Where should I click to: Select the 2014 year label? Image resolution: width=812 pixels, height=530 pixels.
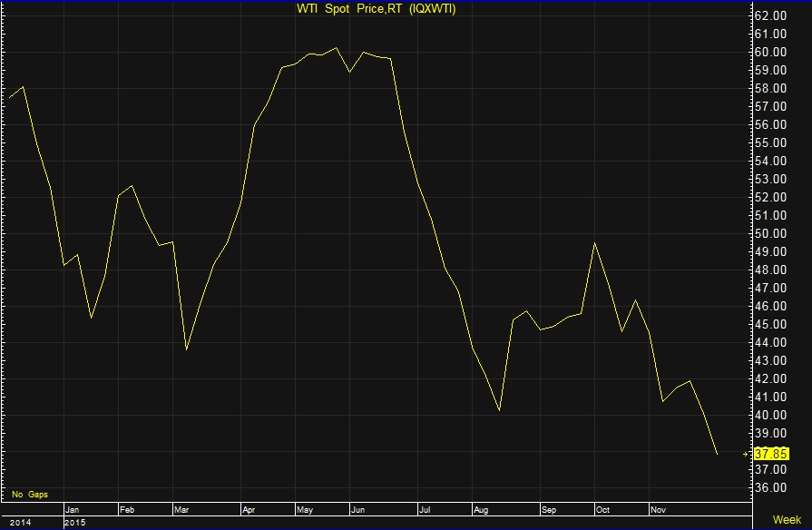coord(20,522)
